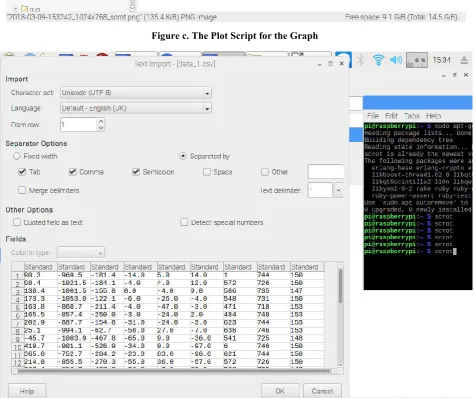This screenshot has height=398, width=475.
Task: Click the preview cell -1053.0
Action: tap(74, 299)
